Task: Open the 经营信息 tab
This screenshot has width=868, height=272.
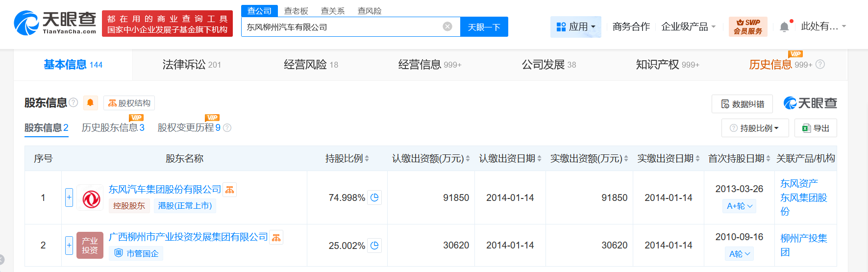Action: tap(430, 64)
